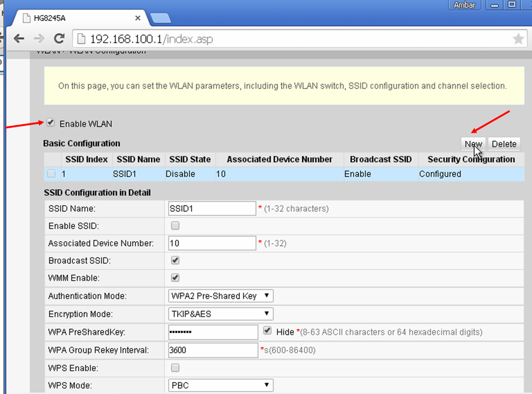Click the Configured cell in SSID1 row
532x394 pixels.
pyautogui.click(x=471, y=174)
